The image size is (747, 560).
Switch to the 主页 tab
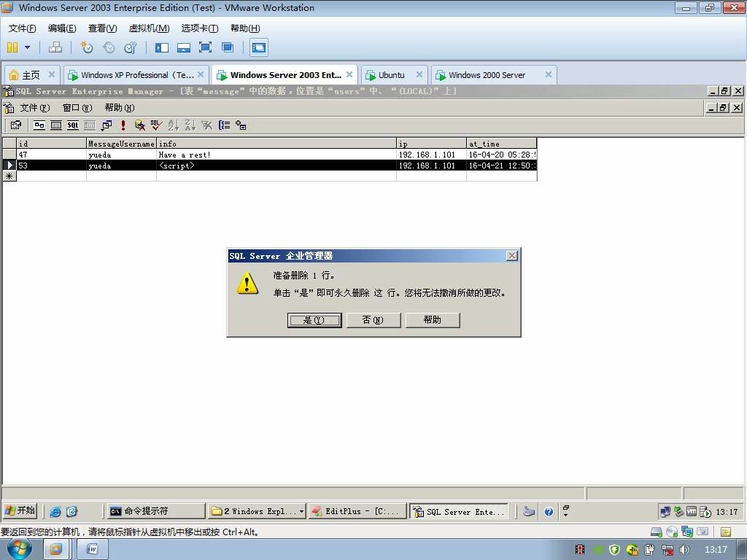click(31, 75)
